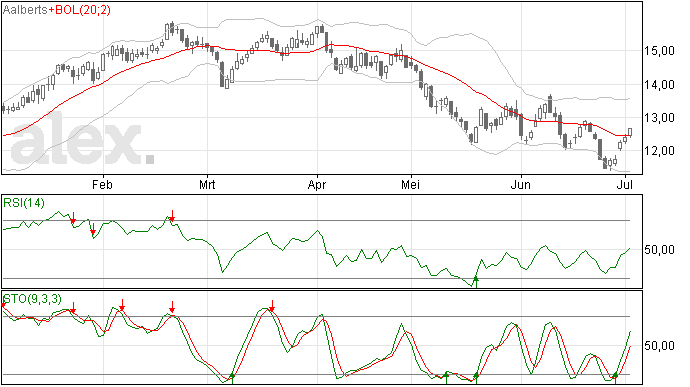The height and width of the screenshot is (387, 690).
Task: Click the green buy arrow on RSI panel
Action: point(476,282)
